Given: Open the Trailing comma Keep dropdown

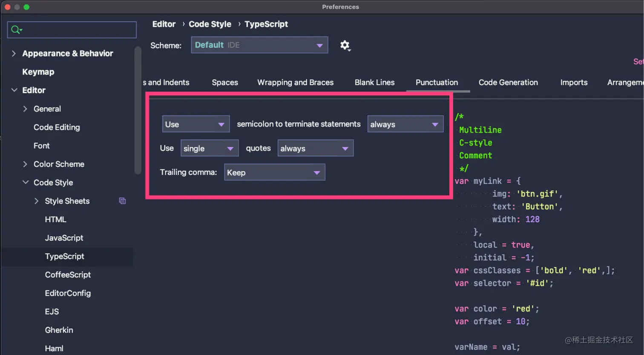Looking at the screenshot, I should pos(275,172).
